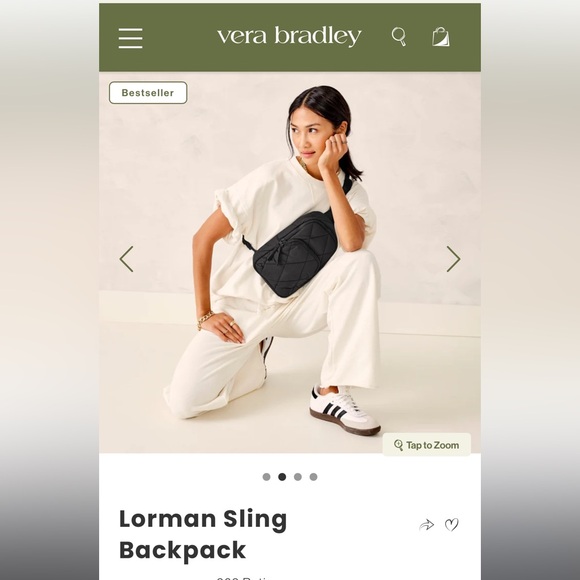Tap the Bestseller badge
The height and width of the screenshot is (580, 580).
click(148, 92)
